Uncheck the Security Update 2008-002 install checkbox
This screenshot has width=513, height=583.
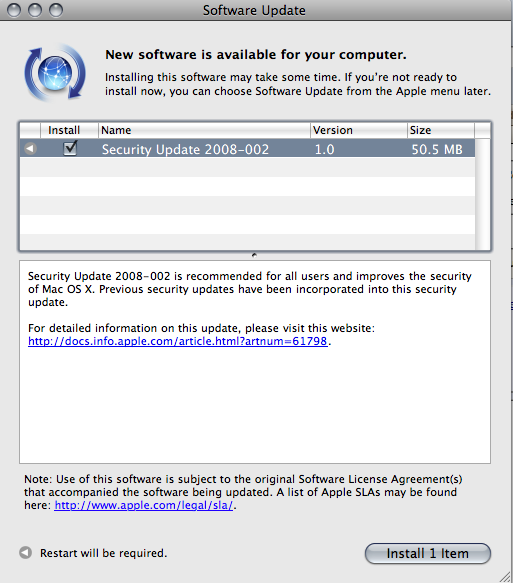[x=70, y=148]
